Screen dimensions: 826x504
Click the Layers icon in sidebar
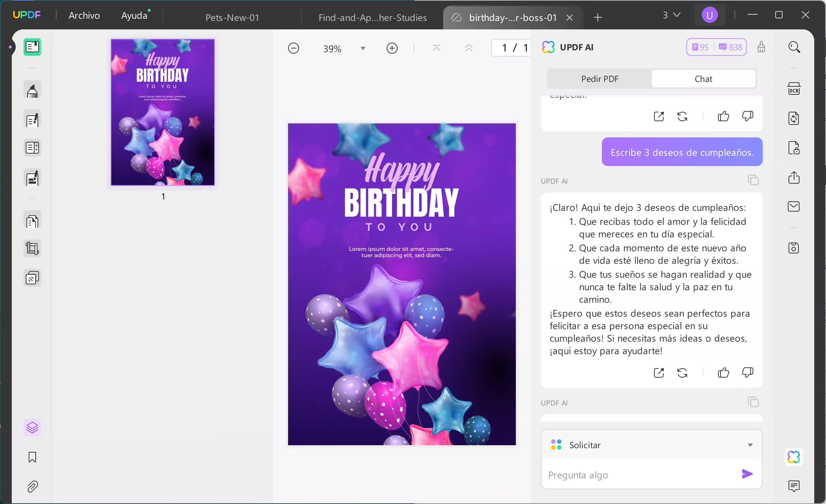(x=32, y=428)
